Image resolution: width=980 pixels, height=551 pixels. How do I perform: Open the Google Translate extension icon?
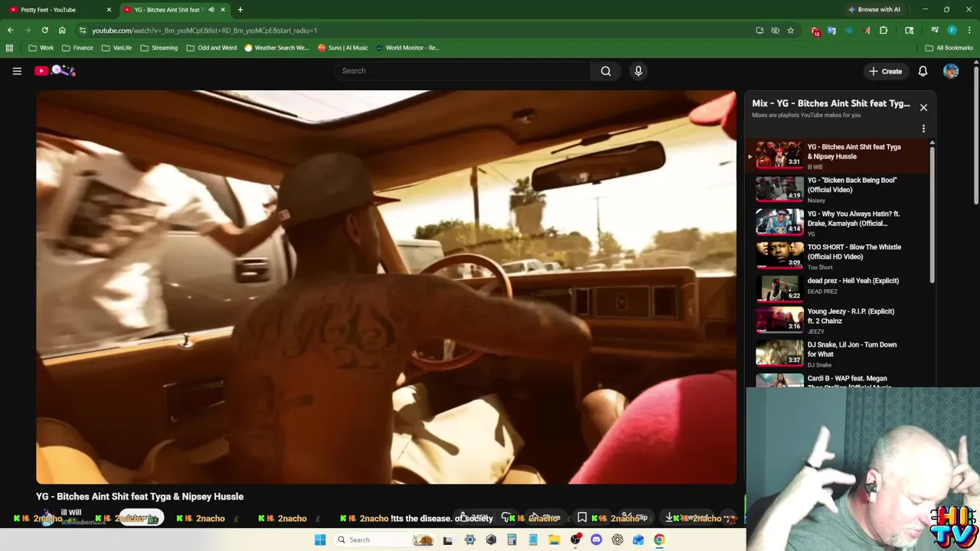point(832,31)
